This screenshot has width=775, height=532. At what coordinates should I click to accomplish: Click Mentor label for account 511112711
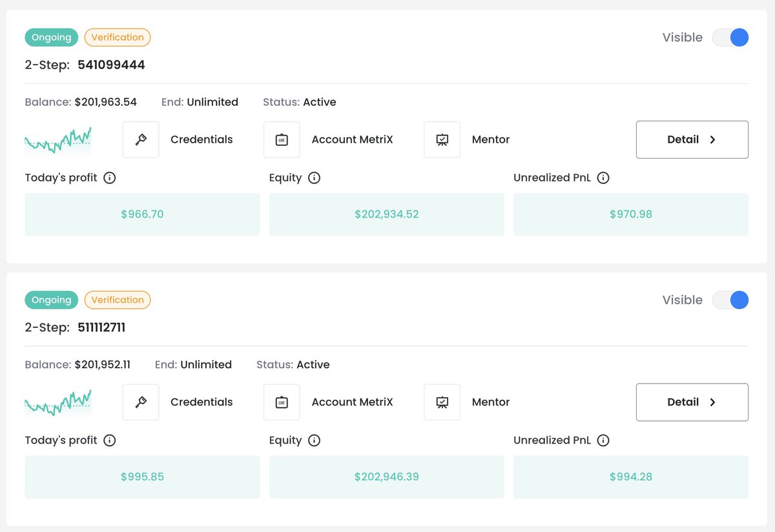click(x=491, y=402)
